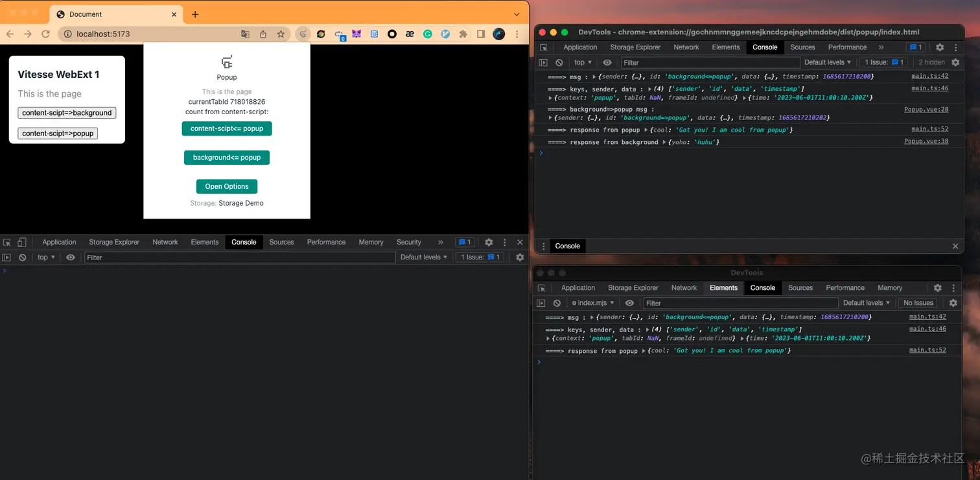The width and height of the screenshot is (980, 480).
Task: Toggle device toolbar in docked DevTools
Action: (x=21, y=242)
